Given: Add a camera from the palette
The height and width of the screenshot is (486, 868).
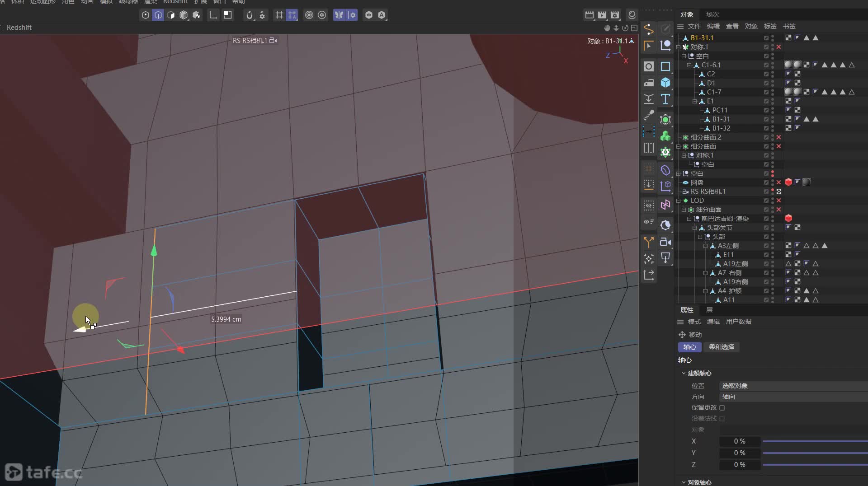Looking at the screenshot, I should 665,242.
